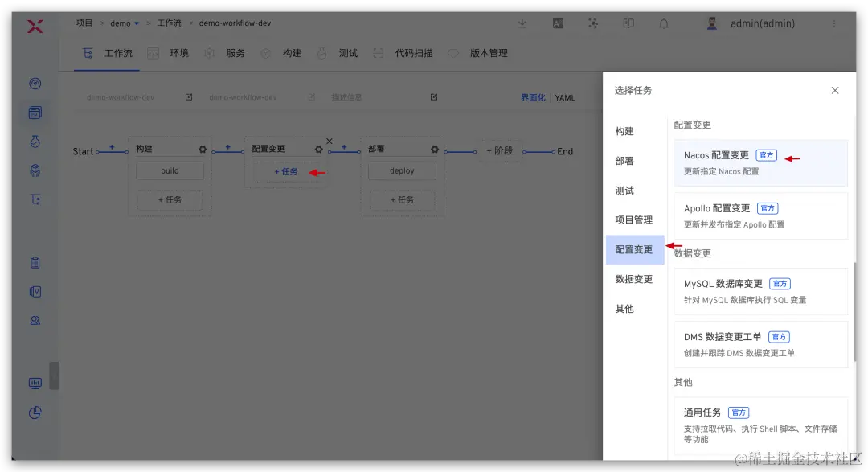Switch to 版本管理 tab
The image size is (868, 472).
[x=477, y=53]
